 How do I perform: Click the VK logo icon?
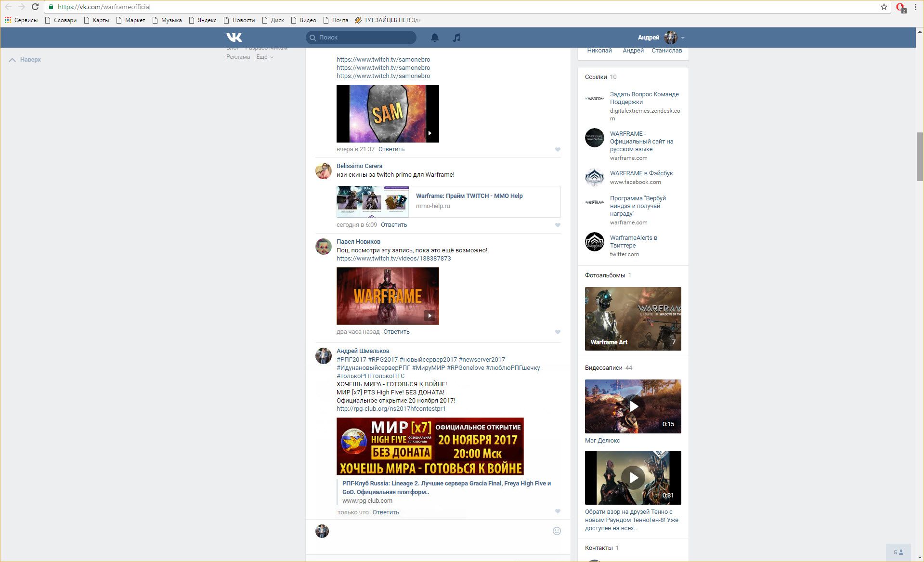click(x=234, y=37)
